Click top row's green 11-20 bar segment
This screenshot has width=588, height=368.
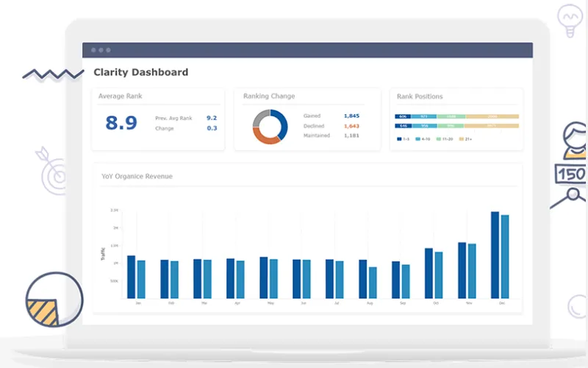(451, 116)
